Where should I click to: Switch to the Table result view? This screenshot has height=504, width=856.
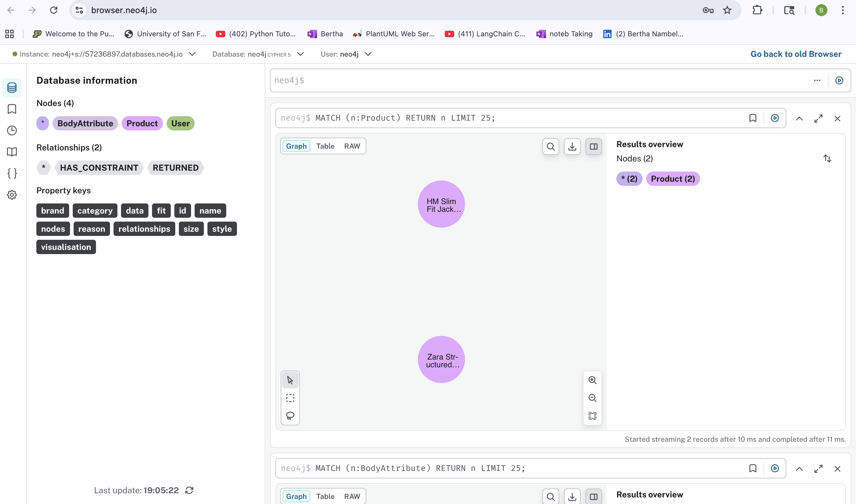(325, 146)
